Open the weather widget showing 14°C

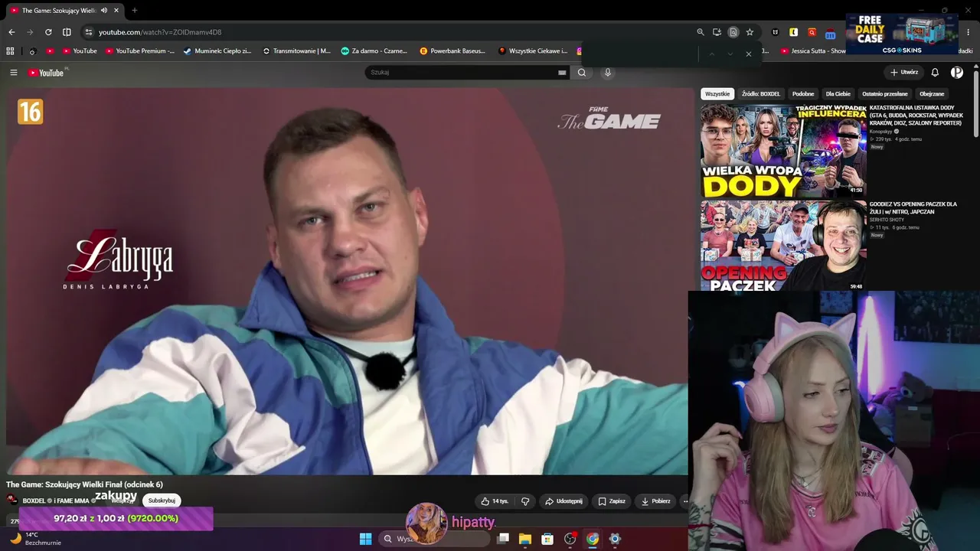(34, 539)
